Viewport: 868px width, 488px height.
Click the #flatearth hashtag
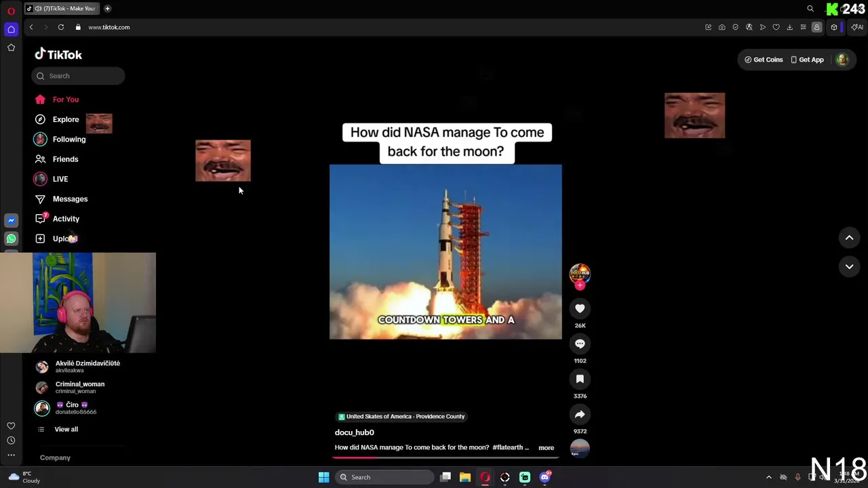coord(507,447)
